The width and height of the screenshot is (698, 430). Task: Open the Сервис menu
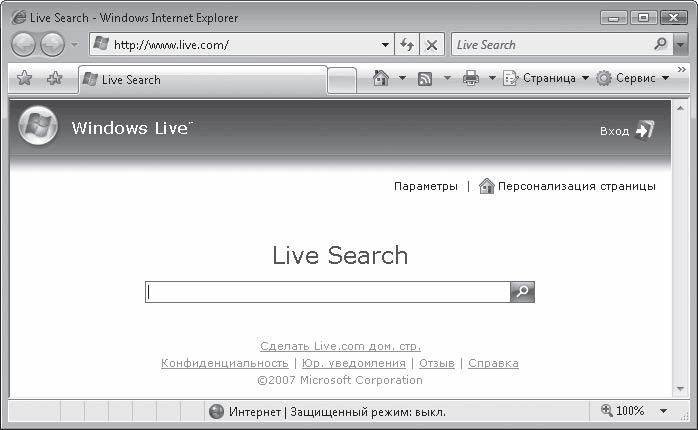(x=632, y=78)
